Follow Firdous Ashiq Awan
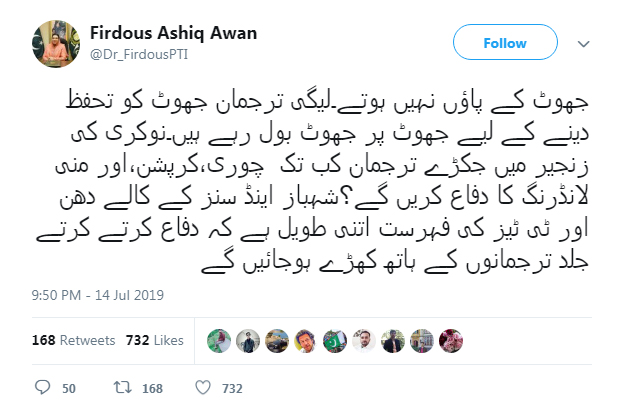Screen dimensions: 626x414 [505, 42]
